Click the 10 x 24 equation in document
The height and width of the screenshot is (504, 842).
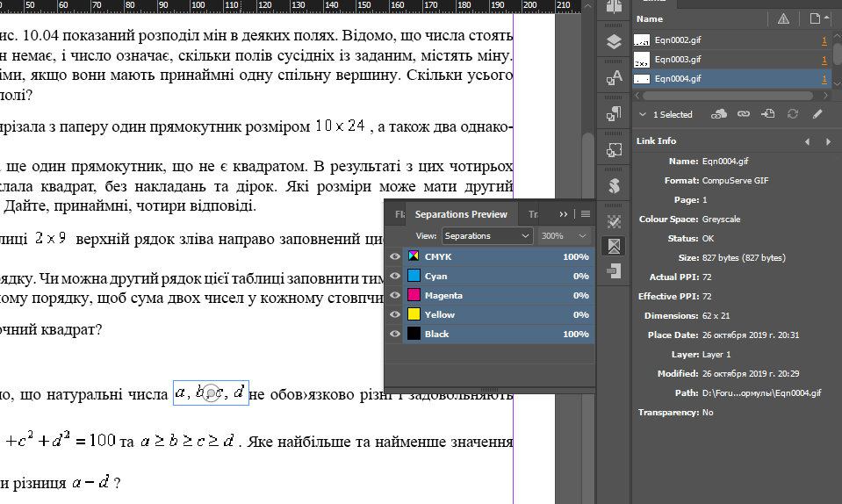pyautogui.click(x=340, y=126)
